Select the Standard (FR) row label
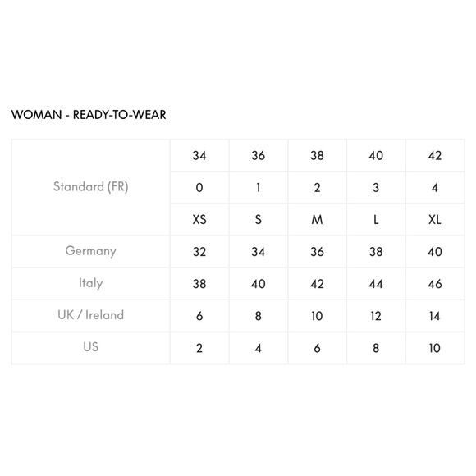 point(91,187)
